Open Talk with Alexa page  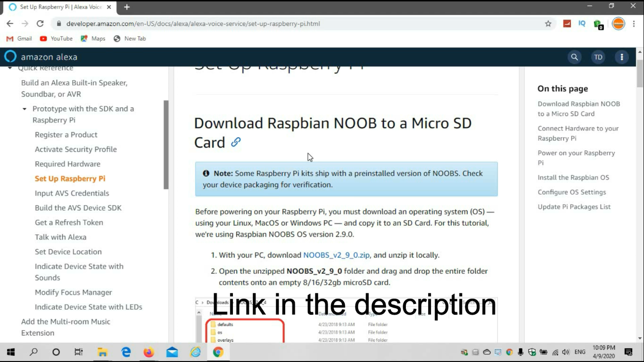(x=60, y=237)
